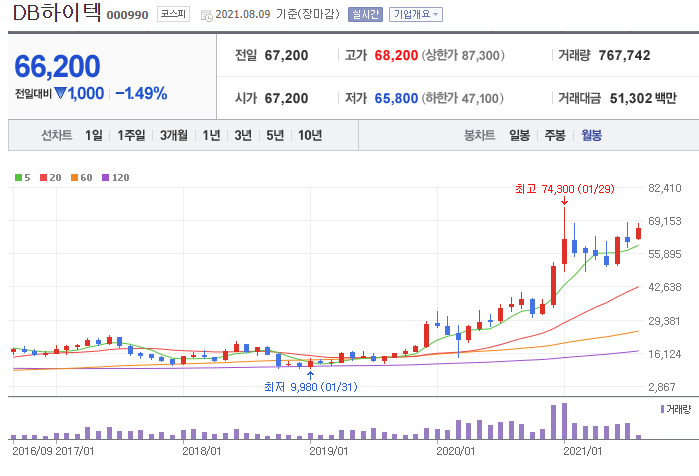Switch to 월봉 monthly candle chart
The width and height of the screenshot is (699, 476).
point(592,135)
